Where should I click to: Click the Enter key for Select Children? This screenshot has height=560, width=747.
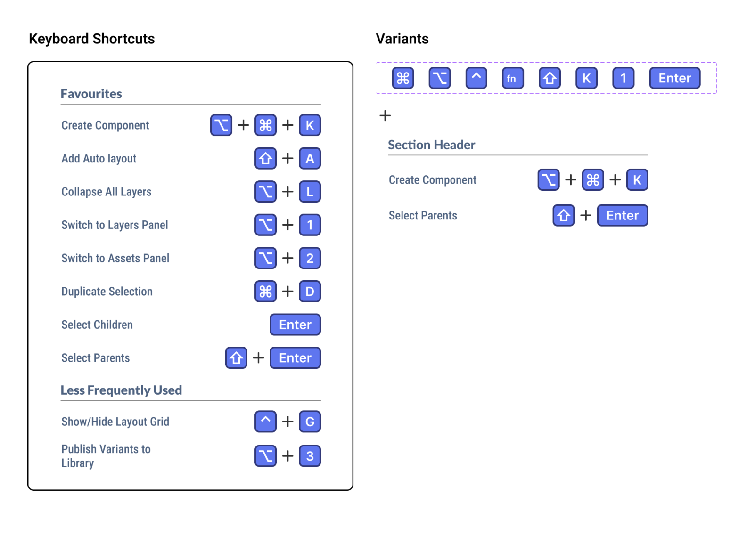[x=295, y=325]
